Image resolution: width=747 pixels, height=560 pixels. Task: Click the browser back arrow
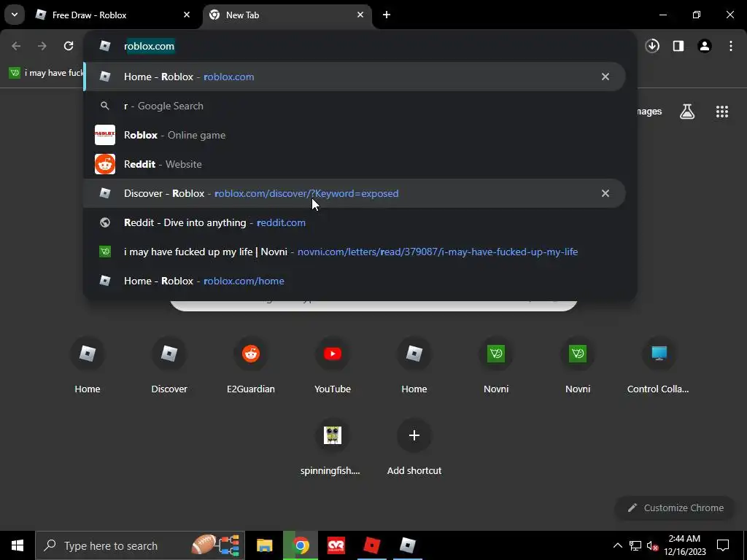pyautogui.click(x=16, y=46)
